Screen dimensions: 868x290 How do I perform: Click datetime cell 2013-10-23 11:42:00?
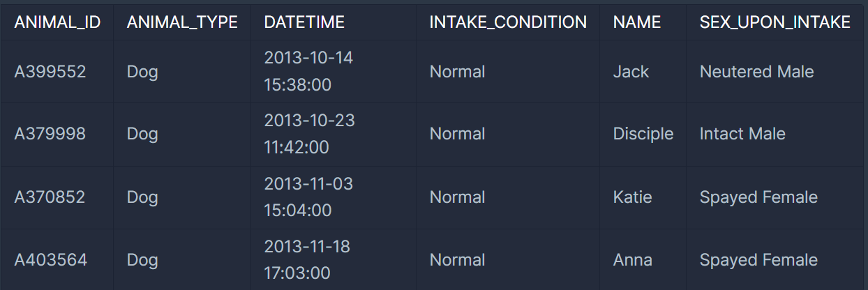309,133
